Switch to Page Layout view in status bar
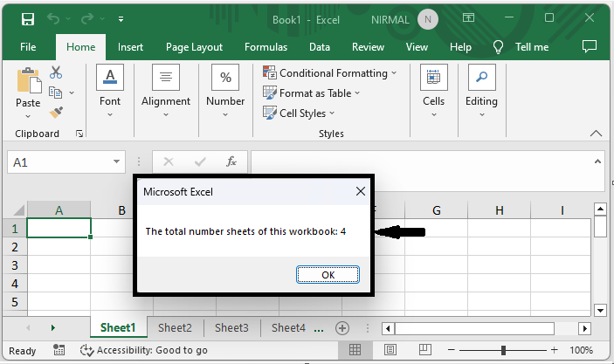The height and width of the screenshot is (364, 614). tap(390, 350)
